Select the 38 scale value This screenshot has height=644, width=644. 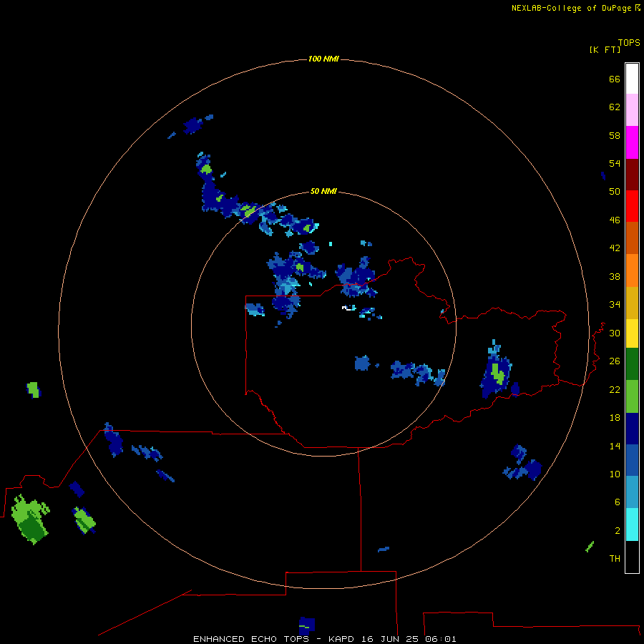(615, 277)
